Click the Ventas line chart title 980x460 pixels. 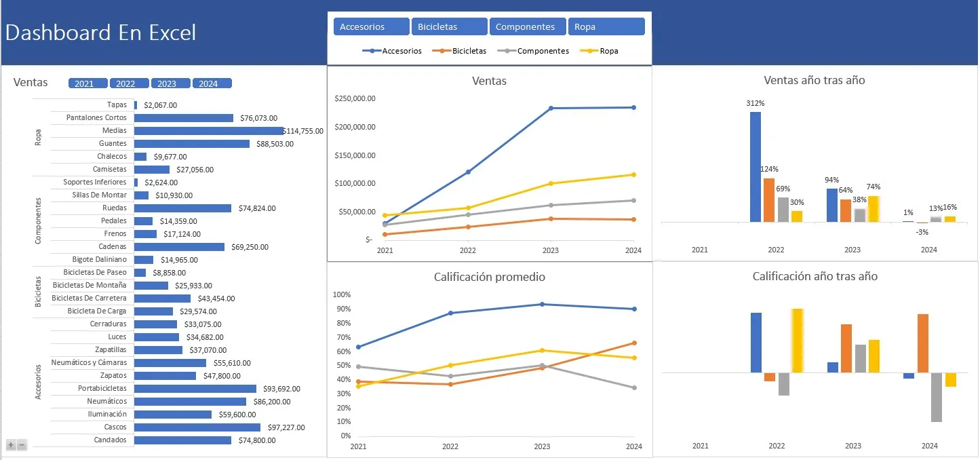point(489,81)
